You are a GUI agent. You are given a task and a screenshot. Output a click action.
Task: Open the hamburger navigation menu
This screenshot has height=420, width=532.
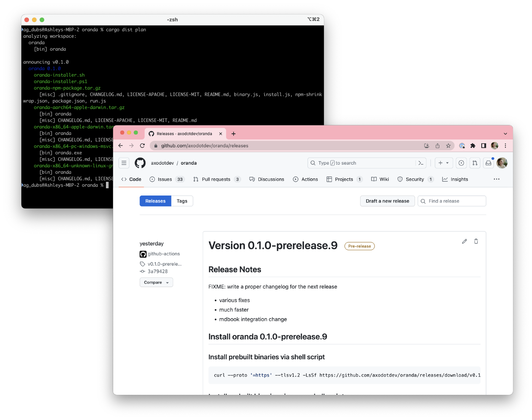pos(124,163)
